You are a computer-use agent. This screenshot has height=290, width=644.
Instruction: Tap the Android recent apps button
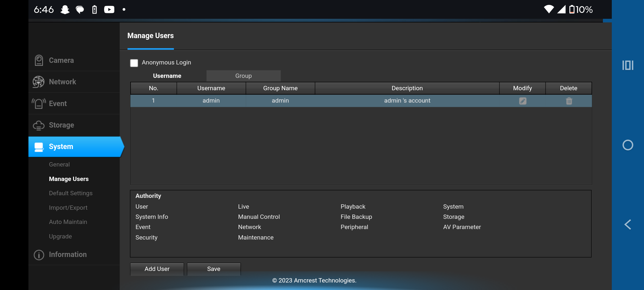[x=628, y=65]
